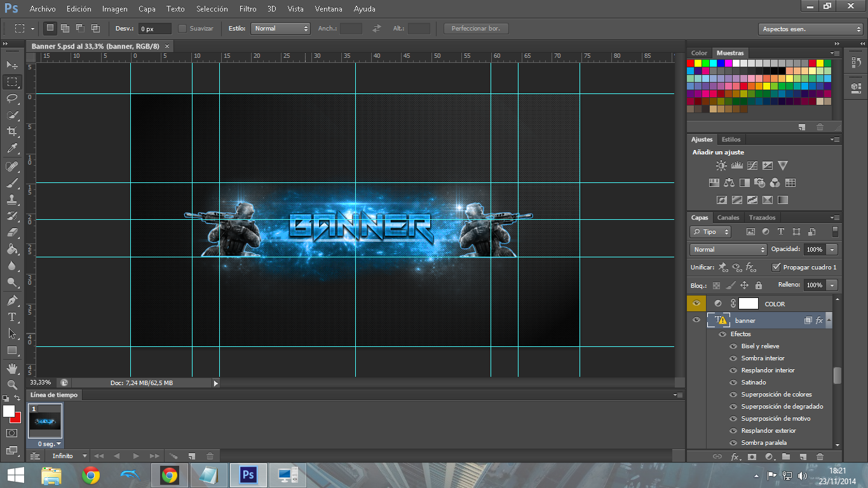Viewport: 868px width, 488px height.
Task: Add a Hue/Saturation adjustment
Action: (x=714, y=183)
